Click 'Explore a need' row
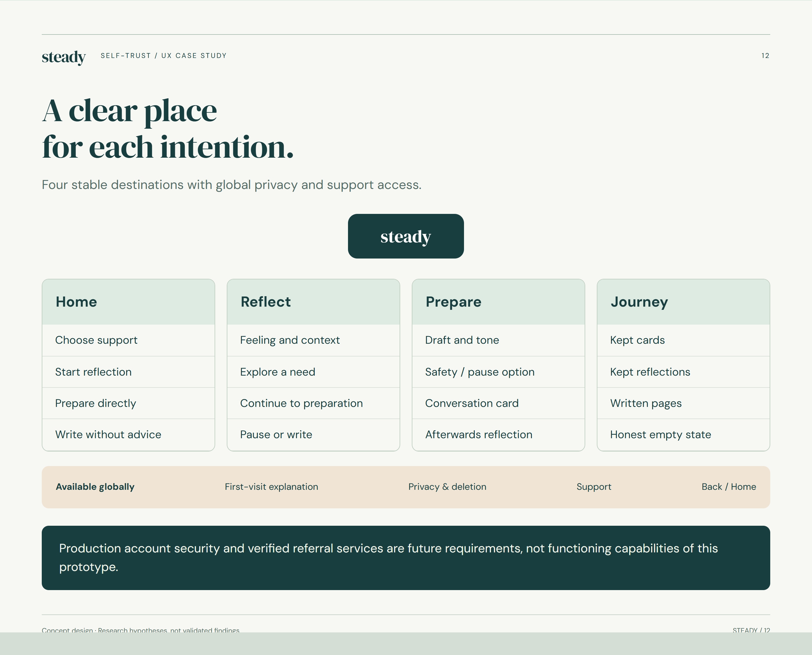This screenshot has height=655, width=812. pos(313,372)
